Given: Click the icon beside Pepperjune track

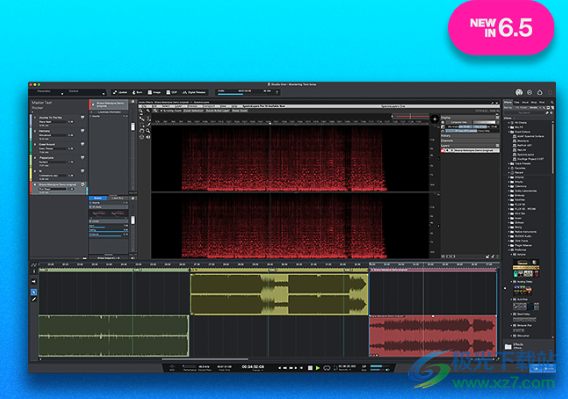Looking at the screenshot, I should click(x=83, y=158).
